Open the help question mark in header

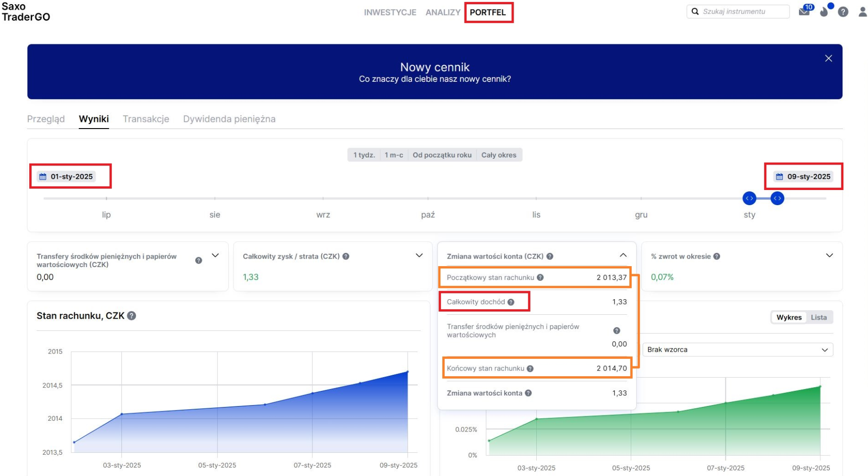coord(843,12)
